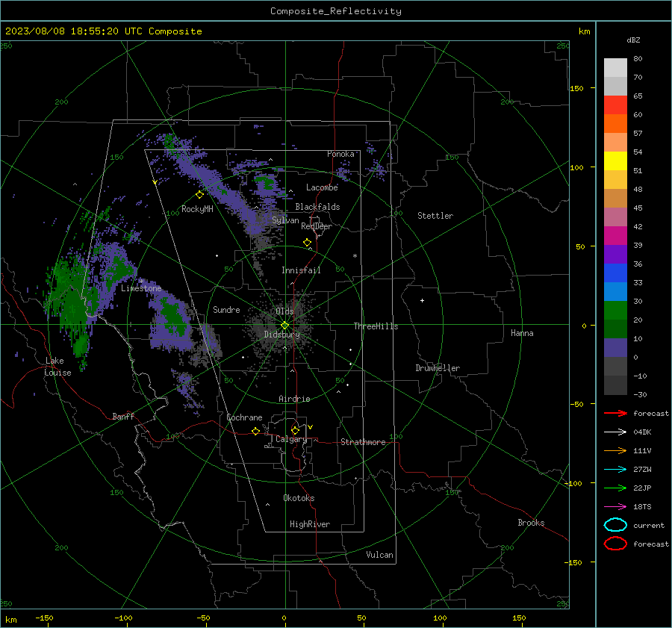The height and width of the screenshot is (628, 672).
Task: Click the Drumheller town label
Action: [x=438, y=368]
